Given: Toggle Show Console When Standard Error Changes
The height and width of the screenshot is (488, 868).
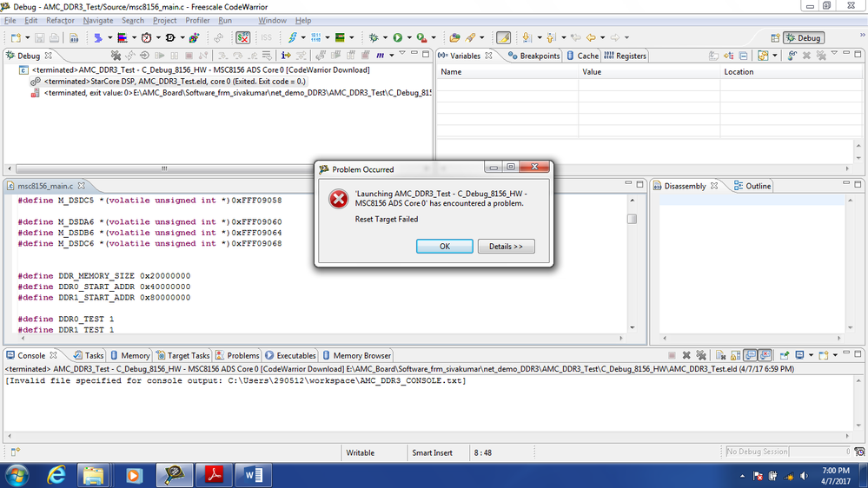Looking at the screenshot, I should [765, 355].
